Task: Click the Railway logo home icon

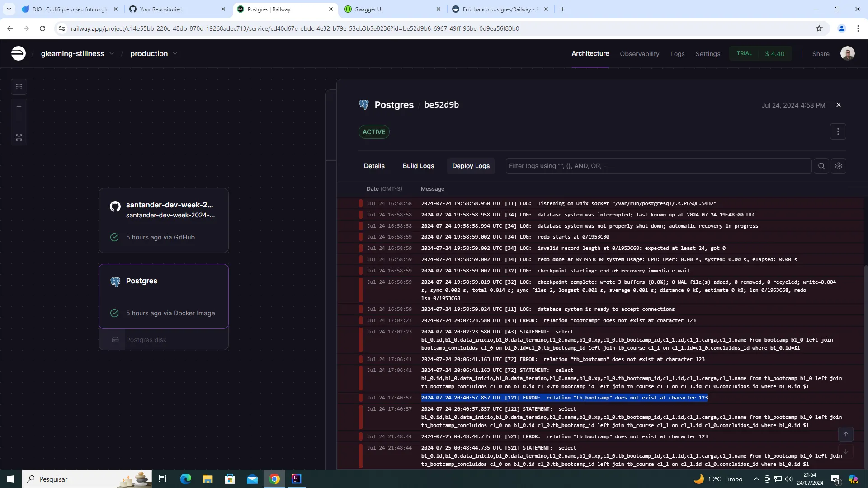Action: coord(18,53)
